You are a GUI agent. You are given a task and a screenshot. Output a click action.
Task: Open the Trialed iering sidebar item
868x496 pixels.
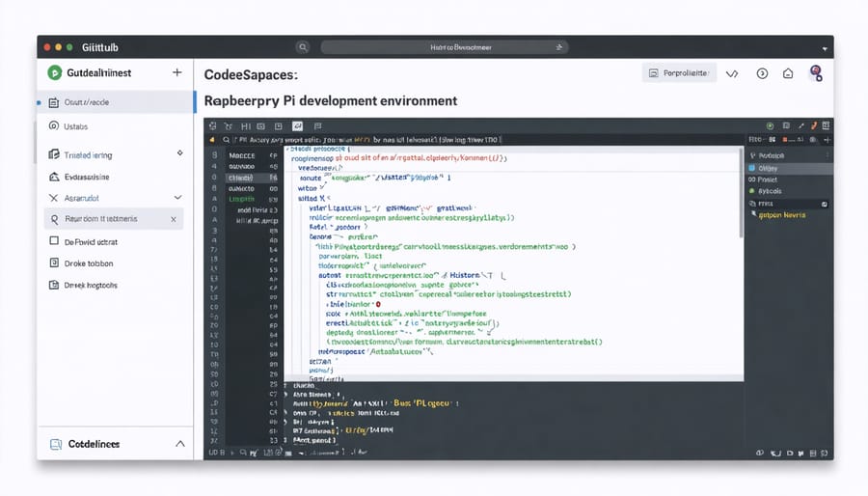coord(88,155)
